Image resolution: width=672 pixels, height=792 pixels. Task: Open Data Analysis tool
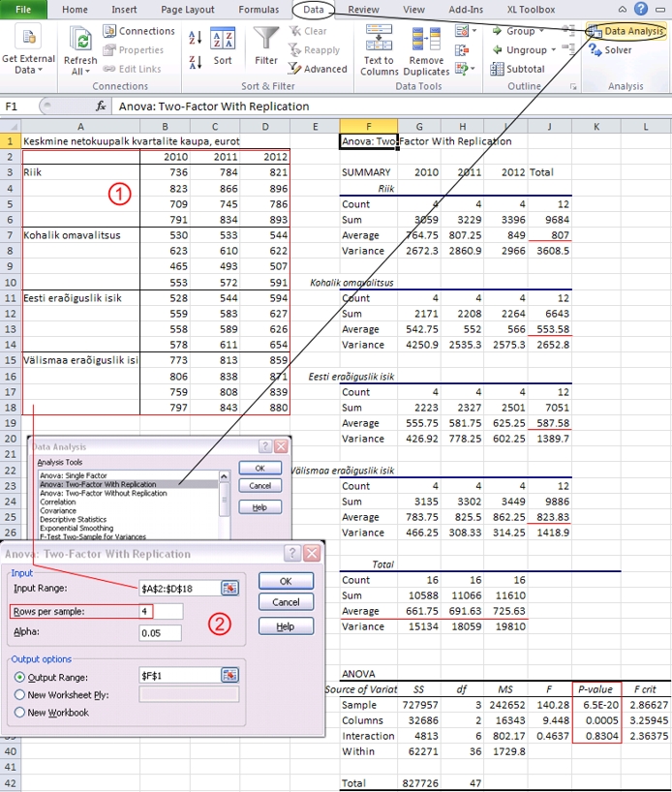(626, 31)
